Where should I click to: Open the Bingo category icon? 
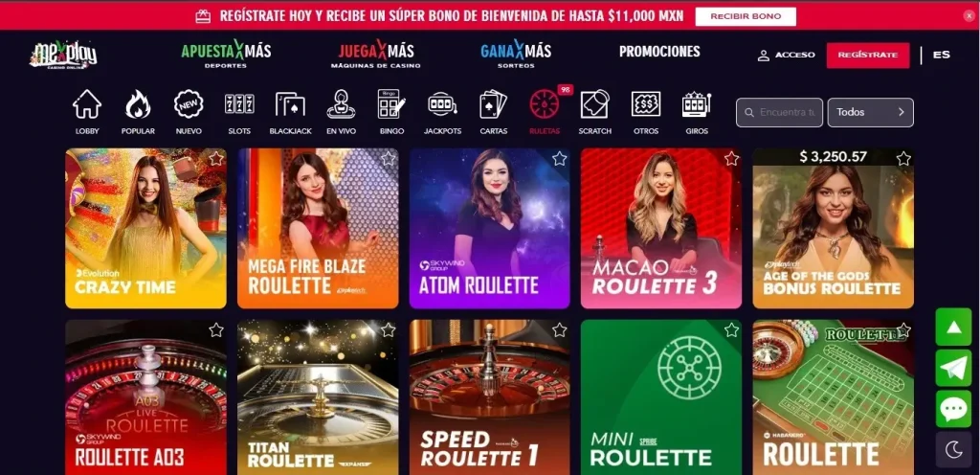point(391,112)
